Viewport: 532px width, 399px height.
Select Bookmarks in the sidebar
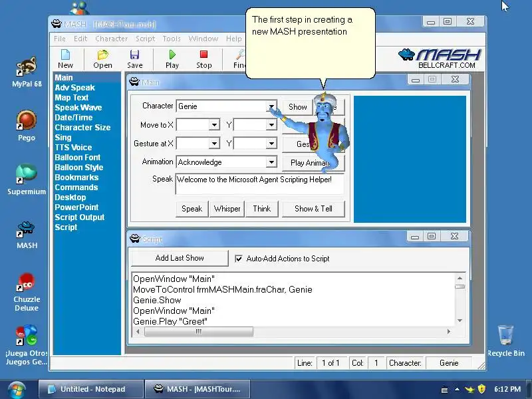[76, 178]
